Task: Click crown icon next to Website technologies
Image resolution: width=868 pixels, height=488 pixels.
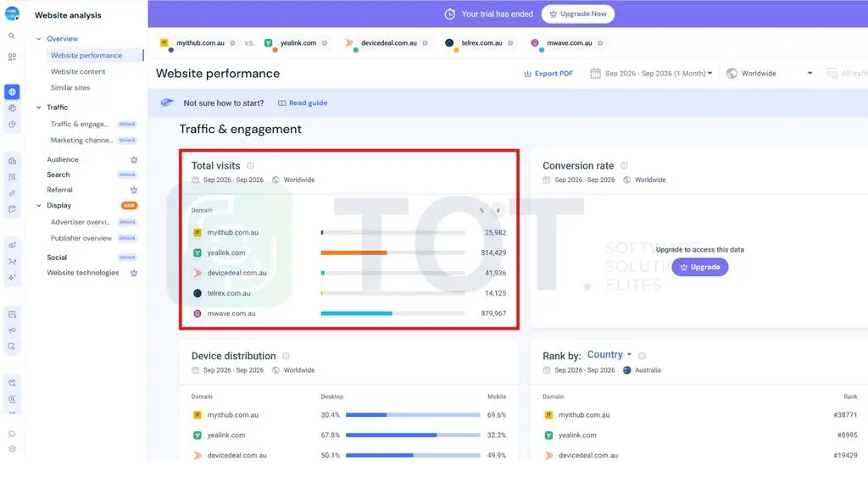Action: pos(133,274)
